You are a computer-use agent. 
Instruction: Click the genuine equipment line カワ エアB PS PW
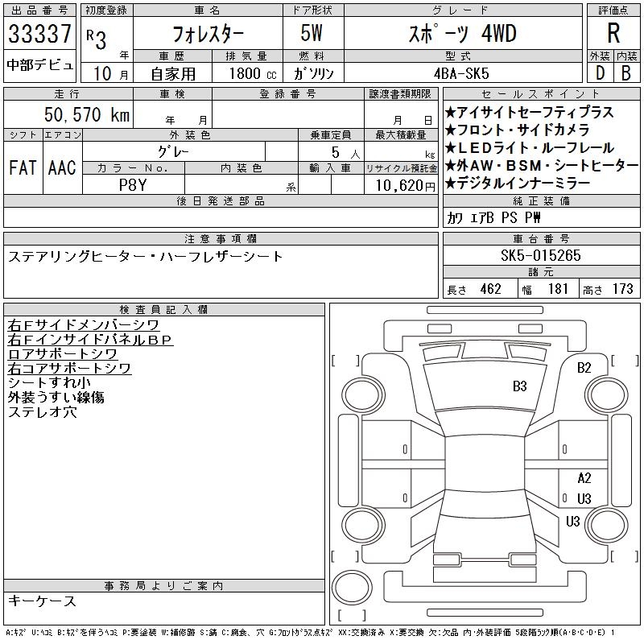tap(493, 217)
